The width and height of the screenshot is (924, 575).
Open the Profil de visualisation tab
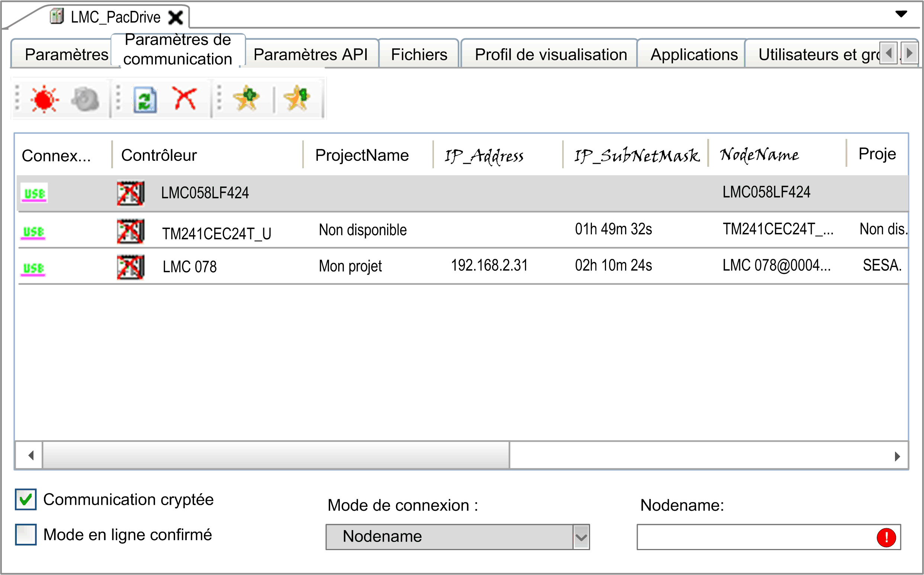coord(551,54)
